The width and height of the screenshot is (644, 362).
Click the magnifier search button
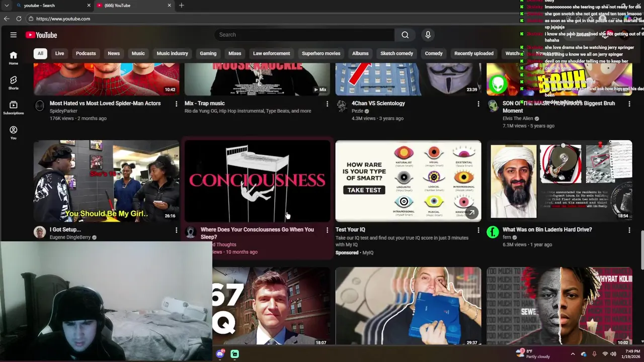(x=405, y=35)
